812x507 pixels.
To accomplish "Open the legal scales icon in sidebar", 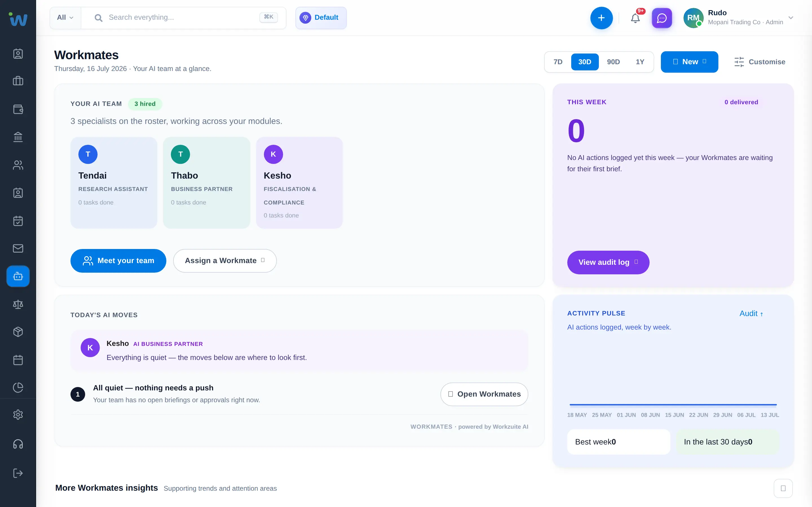I will pyautogui.click(x=18, y=304).
